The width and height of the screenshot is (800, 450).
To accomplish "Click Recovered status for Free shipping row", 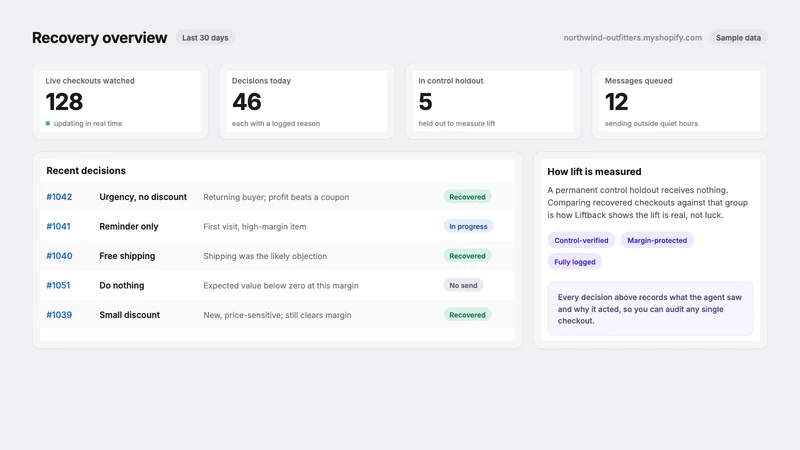I will point(467,256).
